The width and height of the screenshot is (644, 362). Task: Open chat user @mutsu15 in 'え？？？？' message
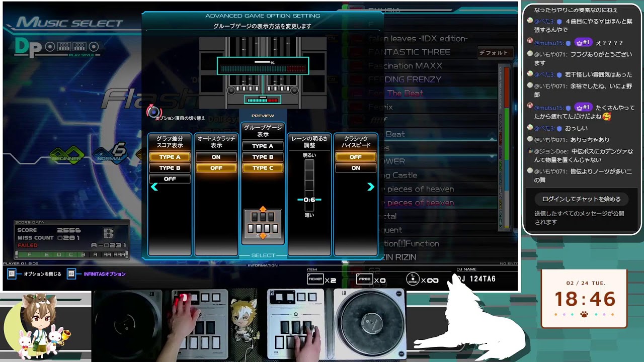(549, 43)
